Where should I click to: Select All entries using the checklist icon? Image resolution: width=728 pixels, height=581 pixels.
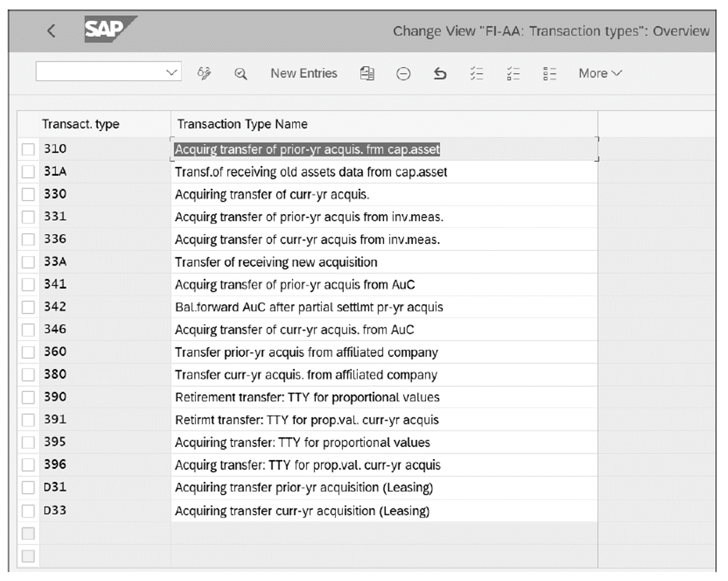(x=476, y=73)
